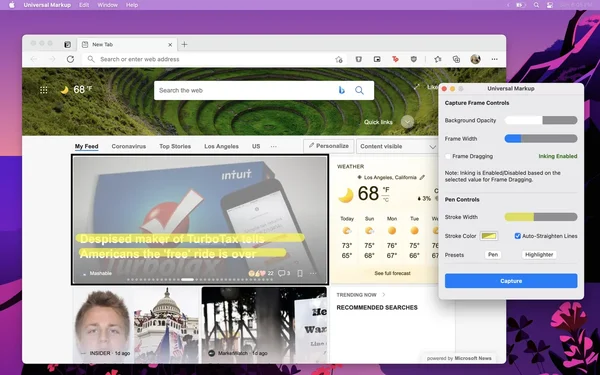Select the New Tab browser tab

[126, 44]
